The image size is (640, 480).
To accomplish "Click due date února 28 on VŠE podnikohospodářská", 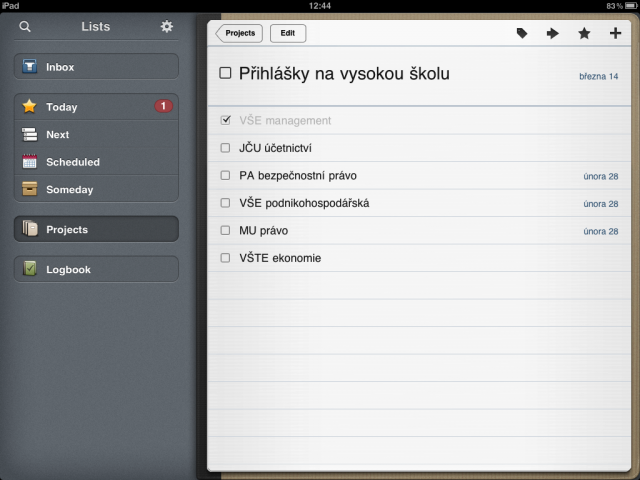I will pyautogui.click(x=600, y=204).
